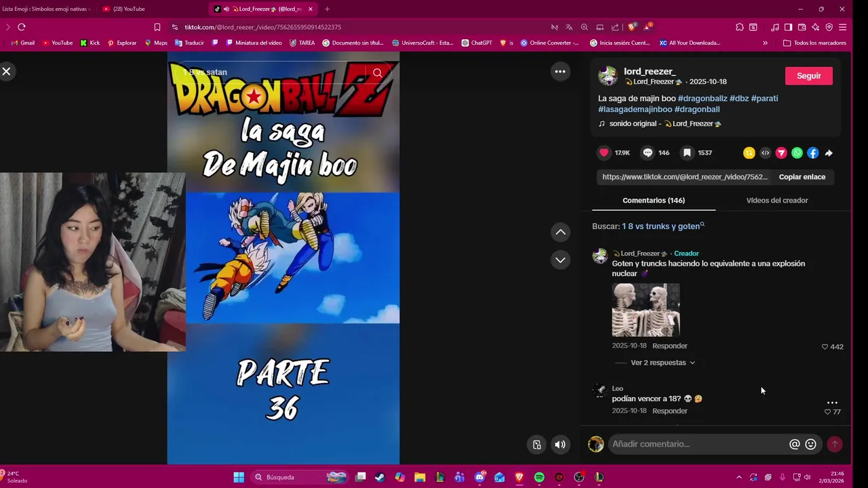Screen dimensions: 868x488
Task: Open the three-dots video options menu
Action: (x=560, y=72)
